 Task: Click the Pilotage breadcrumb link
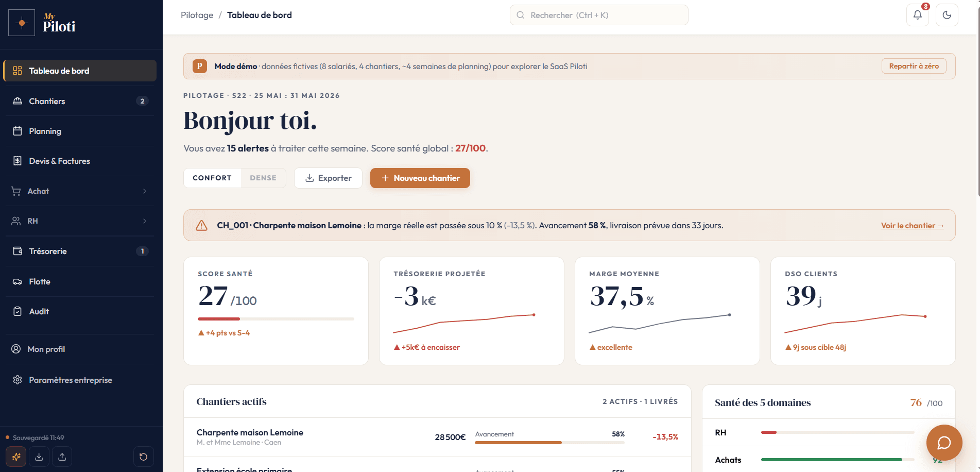click(197, 15)
